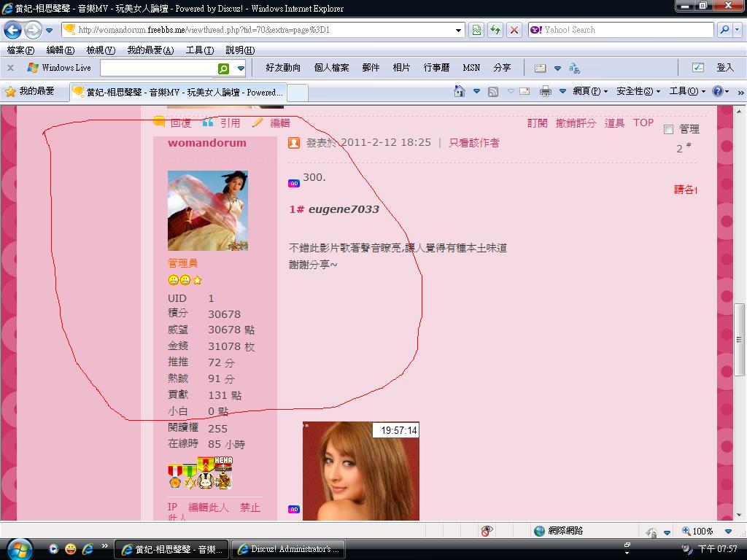Click 好友動向 in Windows Live toolbar
This screenshot has height=560, width=747.
click(283, 68)
